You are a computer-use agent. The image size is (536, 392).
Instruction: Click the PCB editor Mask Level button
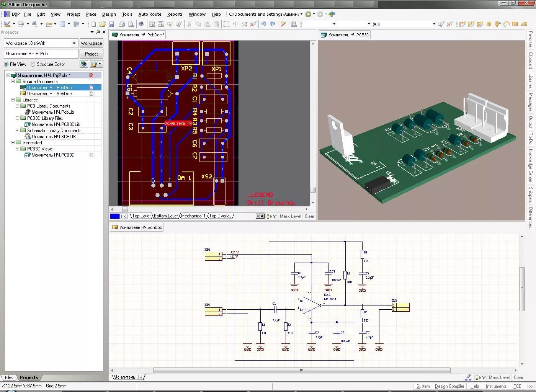(x=290, y=216)
